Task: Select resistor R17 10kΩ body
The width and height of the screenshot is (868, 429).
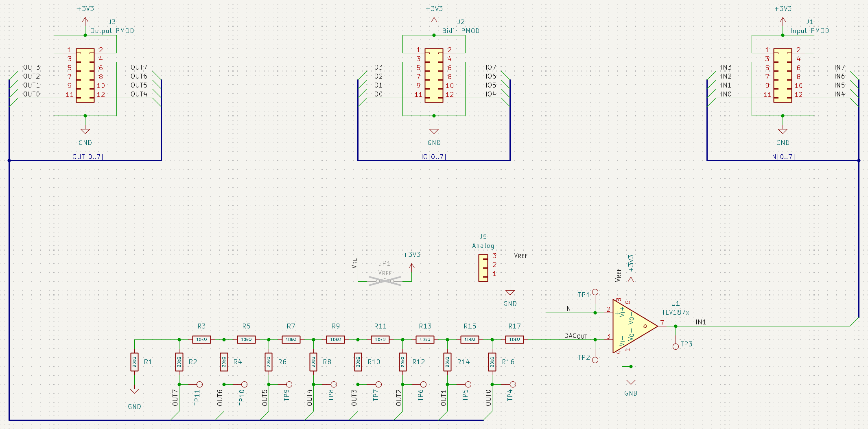Action: [x=514, y=339]
